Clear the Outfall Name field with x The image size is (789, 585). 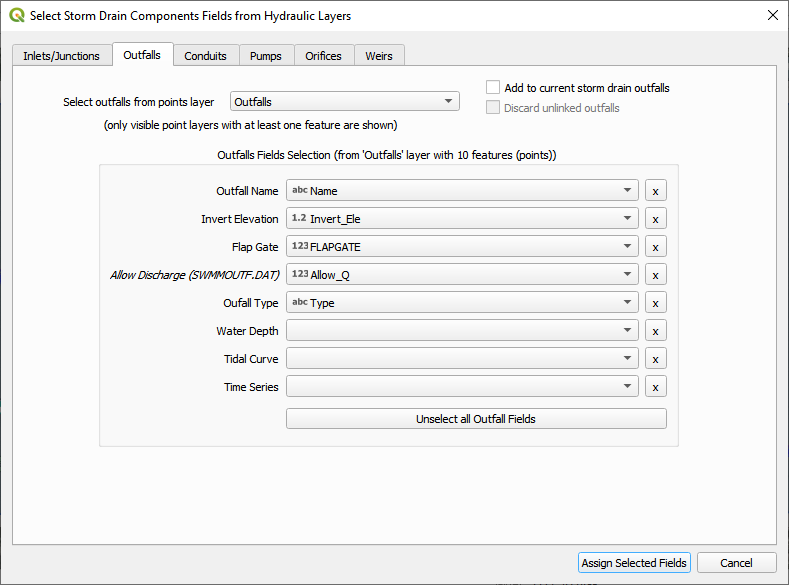[x=655, y=191]
